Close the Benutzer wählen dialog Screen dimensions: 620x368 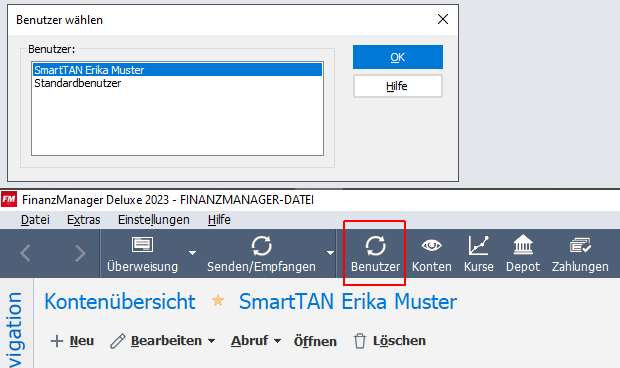click(443, 19)
